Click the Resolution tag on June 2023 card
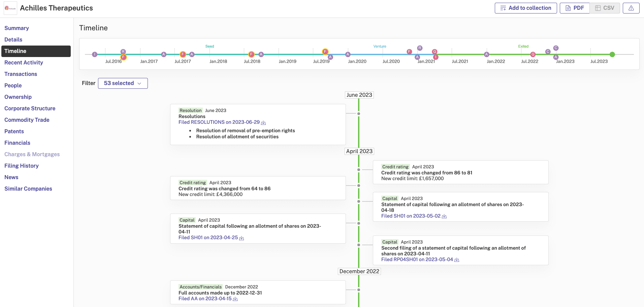This screenshot has height=307, width=644. point(190,110)
